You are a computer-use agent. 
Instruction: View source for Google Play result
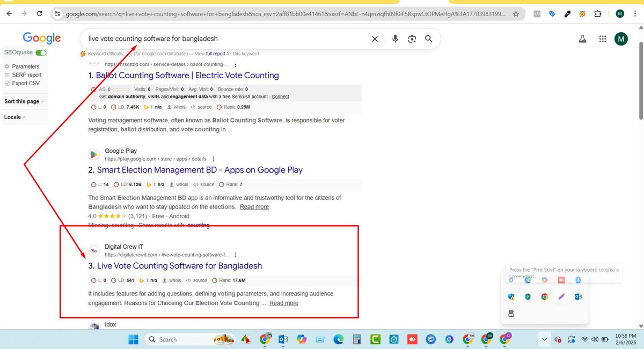click(203, 184)
